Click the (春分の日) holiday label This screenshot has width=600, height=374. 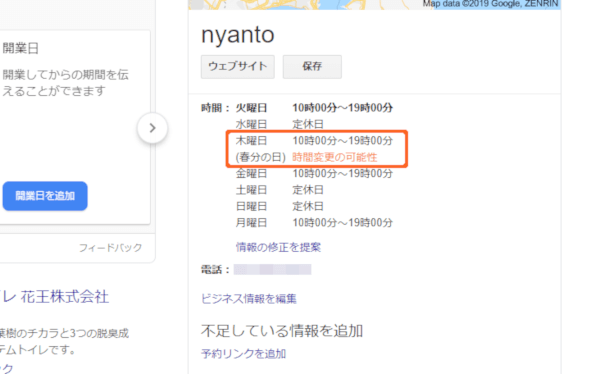(x=261, y=157)
